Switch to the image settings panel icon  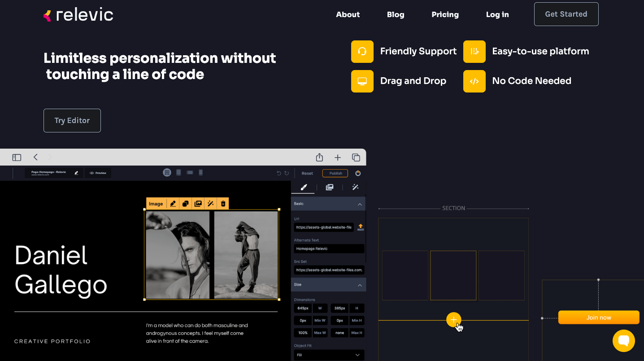click(330, 187)
